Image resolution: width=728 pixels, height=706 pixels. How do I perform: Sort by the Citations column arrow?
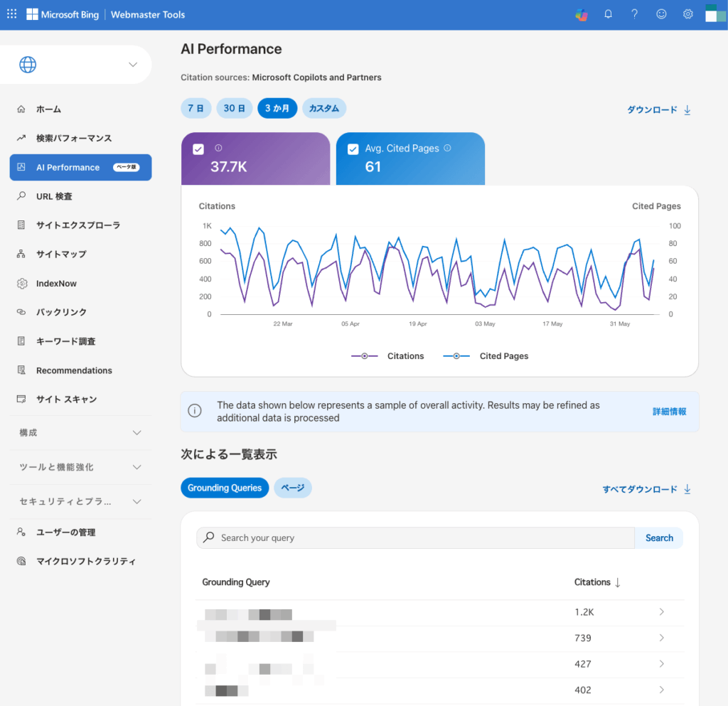618,582
